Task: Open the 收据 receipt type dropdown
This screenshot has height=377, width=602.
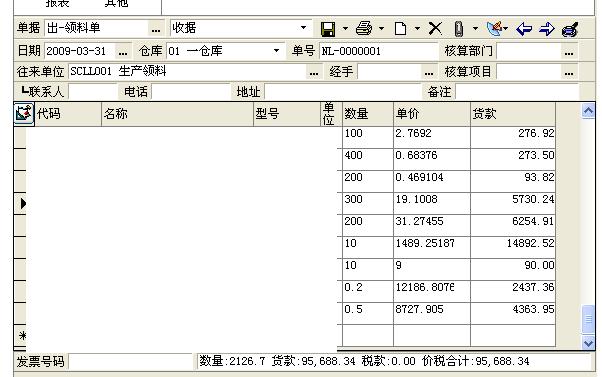Action: click(x=303, y=28)
